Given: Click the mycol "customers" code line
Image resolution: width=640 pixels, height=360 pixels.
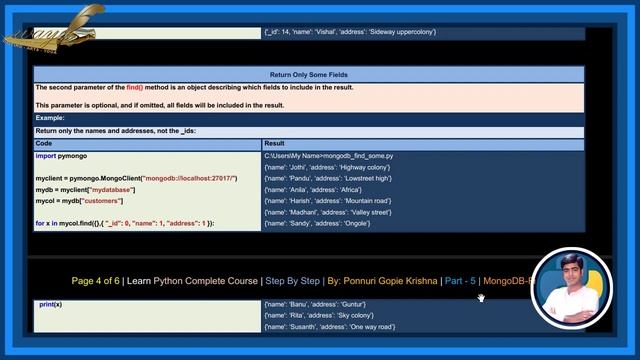Looking at the screenshot, I should tap(79, 201).
